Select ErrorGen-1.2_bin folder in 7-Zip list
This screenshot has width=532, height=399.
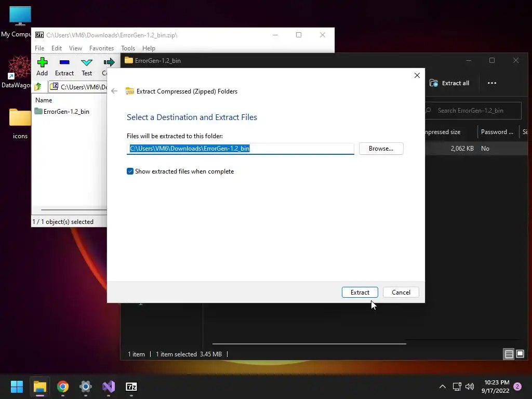click(x=62, y=111)
